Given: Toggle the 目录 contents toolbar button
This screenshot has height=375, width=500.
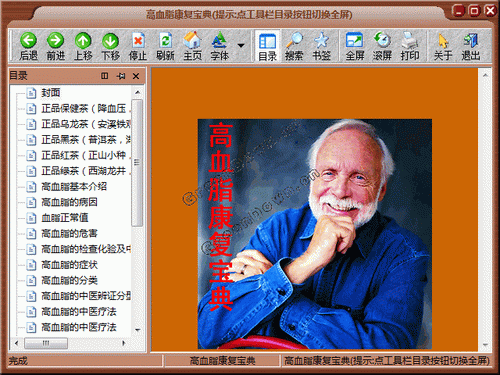Looking at the screenshot, I should pos(267,46).
